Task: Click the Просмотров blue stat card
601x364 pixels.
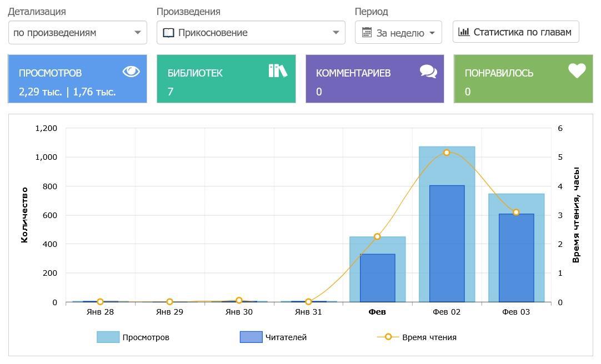Action: 77,79
